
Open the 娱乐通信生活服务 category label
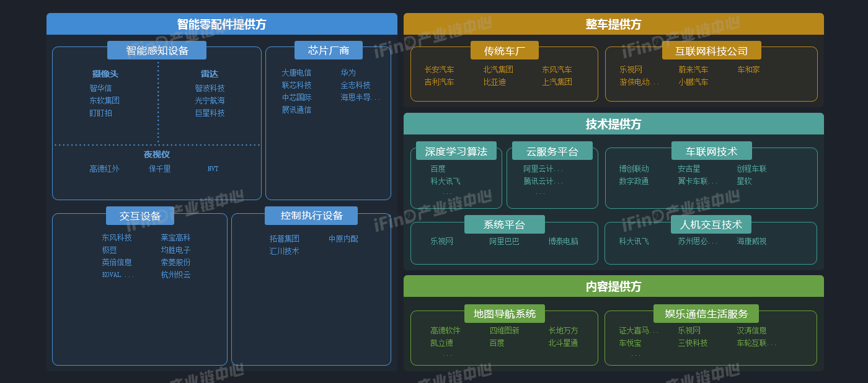[x=706, y=314]
